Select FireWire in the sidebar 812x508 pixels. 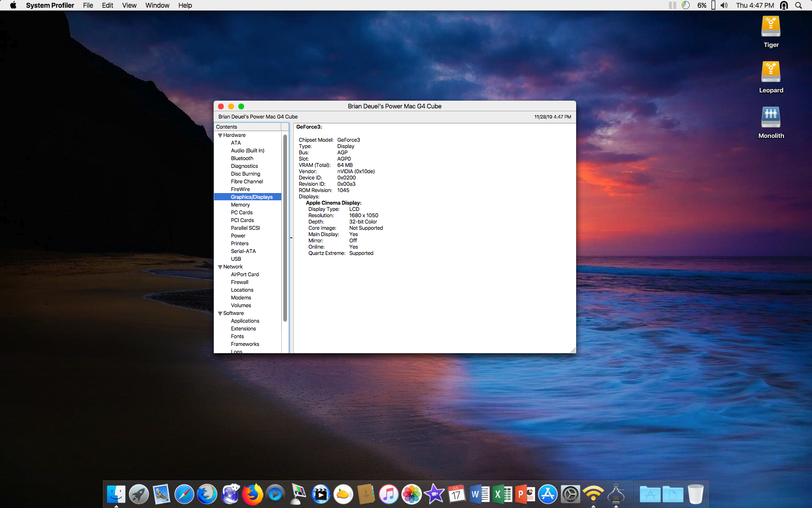240,189
